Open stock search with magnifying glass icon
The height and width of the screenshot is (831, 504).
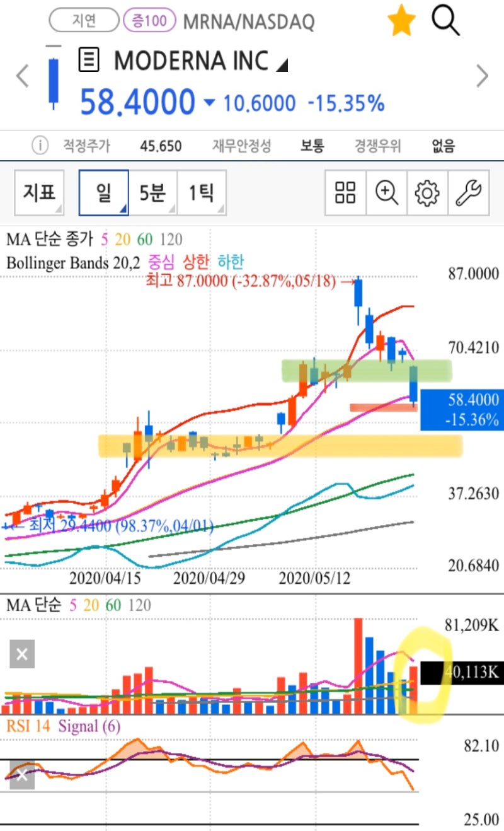coord(445,20)
